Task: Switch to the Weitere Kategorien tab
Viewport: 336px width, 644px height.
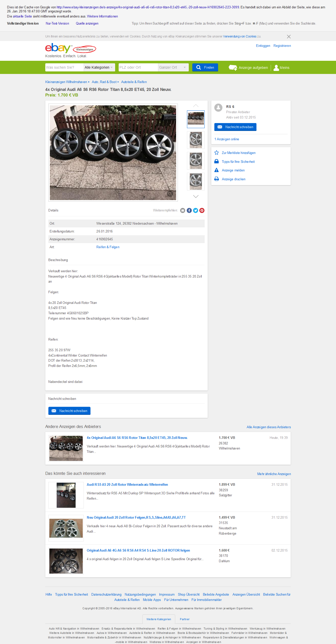Action: pyautogui.click(x=159, y=619)
